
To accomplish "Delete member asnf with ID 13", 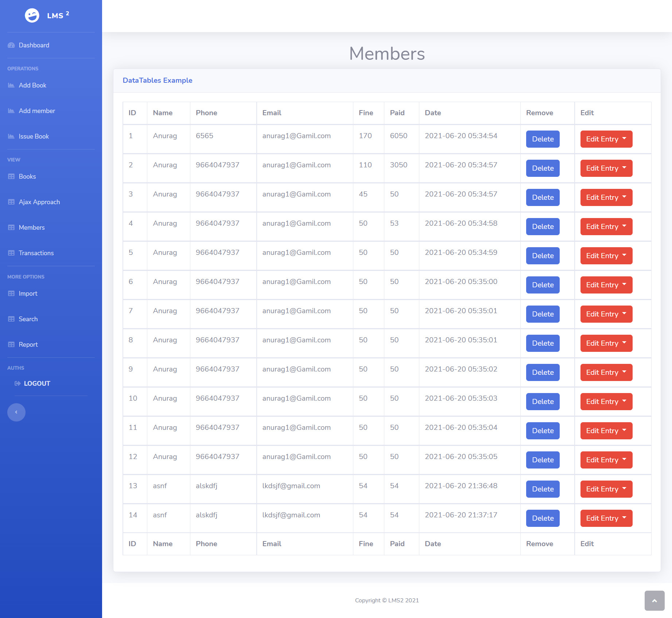I will (x=543, y=489).
